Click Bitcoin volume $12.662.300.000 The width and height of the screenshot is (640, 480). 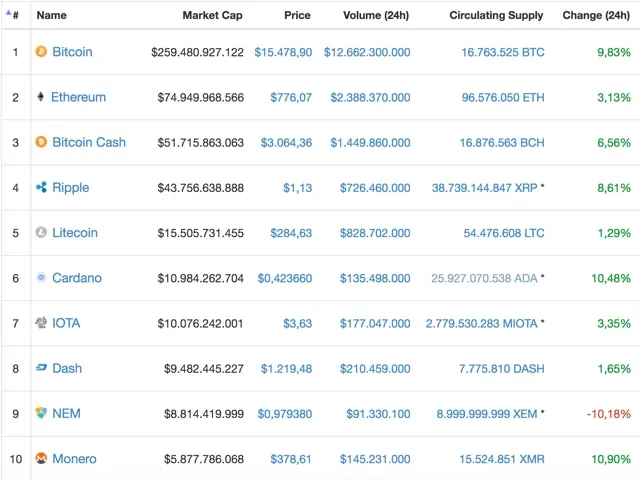[x=367, y=52]
